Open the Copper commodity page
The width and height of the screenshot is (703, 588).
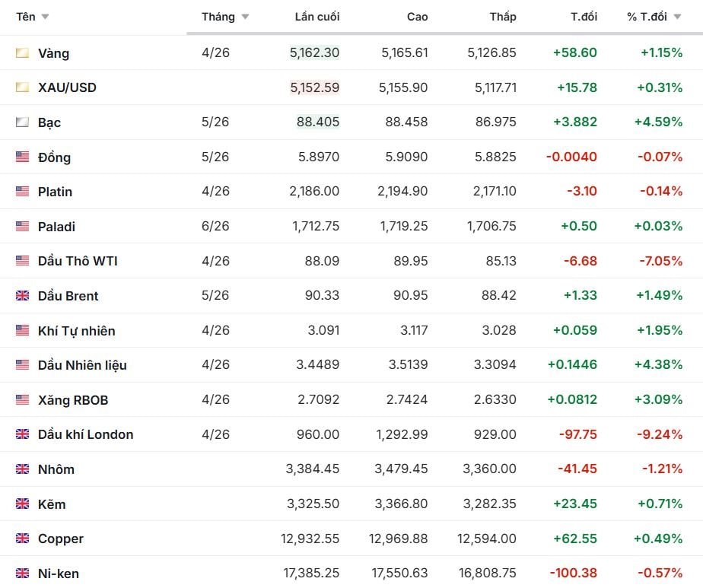[61, 539]
